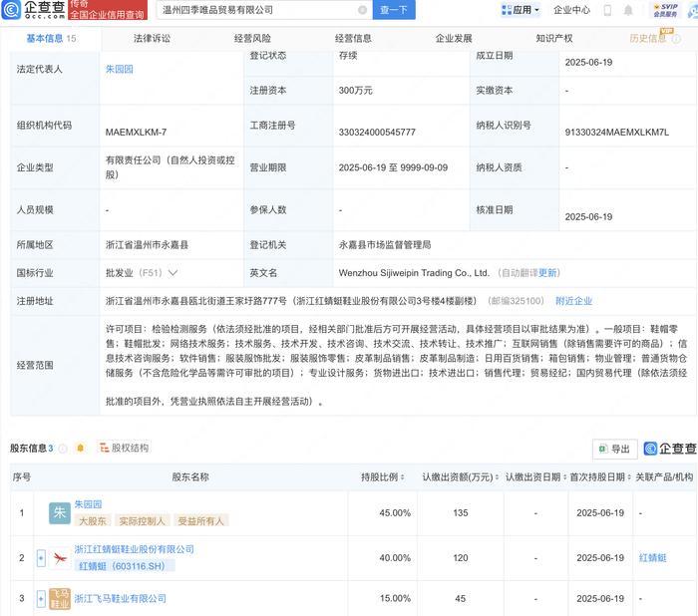Switch to the 知识产权 tab
The image size is (698, 616).
click(554, 39)
